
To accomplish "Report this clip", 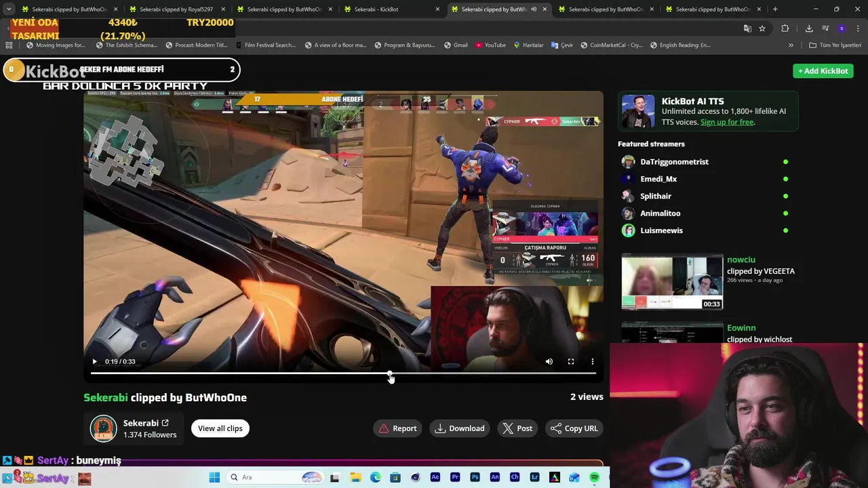I will (x=398, y=428).
